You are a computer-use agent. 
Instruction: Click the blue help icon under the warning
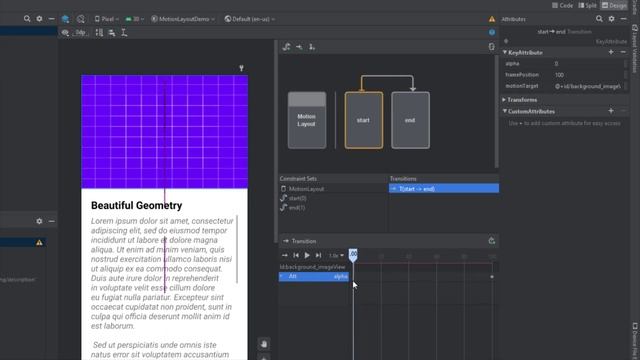(492, 32)
